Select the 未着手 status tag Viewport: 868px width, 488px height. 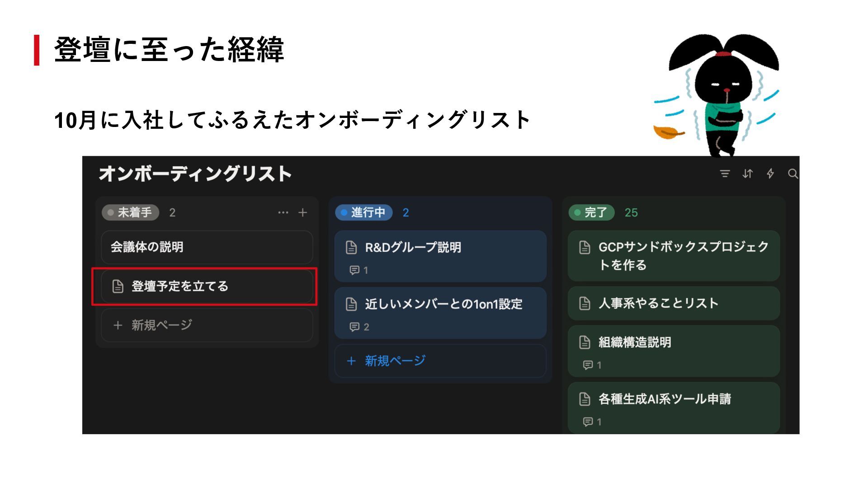pyautogui.click(x=131, y=212)
